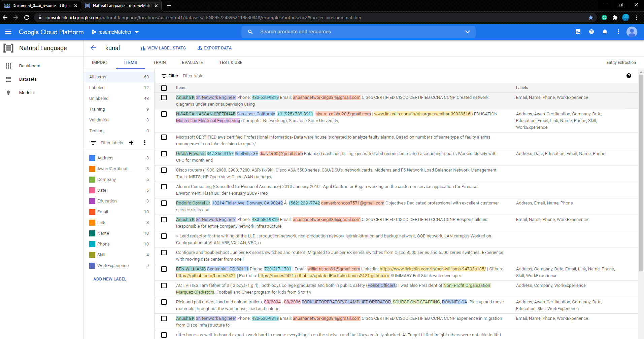The image size is (644, 339).
Task: Click the Models lightbulb icon
Action: click(8, 93)
